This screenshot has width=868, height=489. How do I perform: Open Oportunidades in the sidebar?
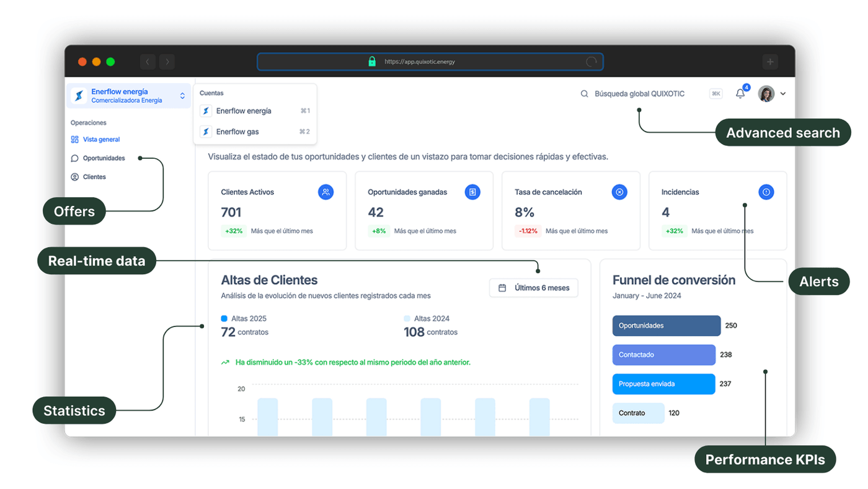[98, 158]
